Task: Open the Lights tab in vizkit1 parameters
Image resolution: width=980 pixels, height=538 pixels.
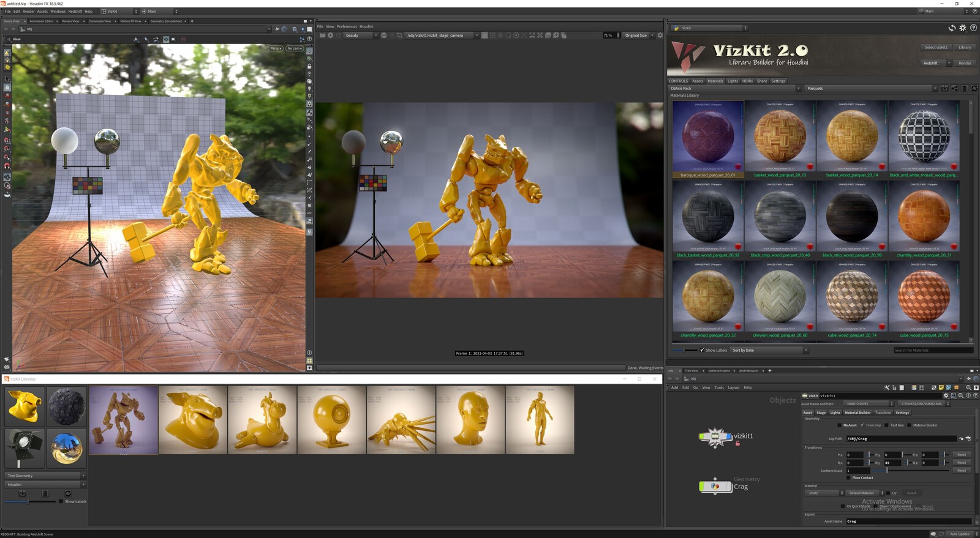Action: click(835, 413)
